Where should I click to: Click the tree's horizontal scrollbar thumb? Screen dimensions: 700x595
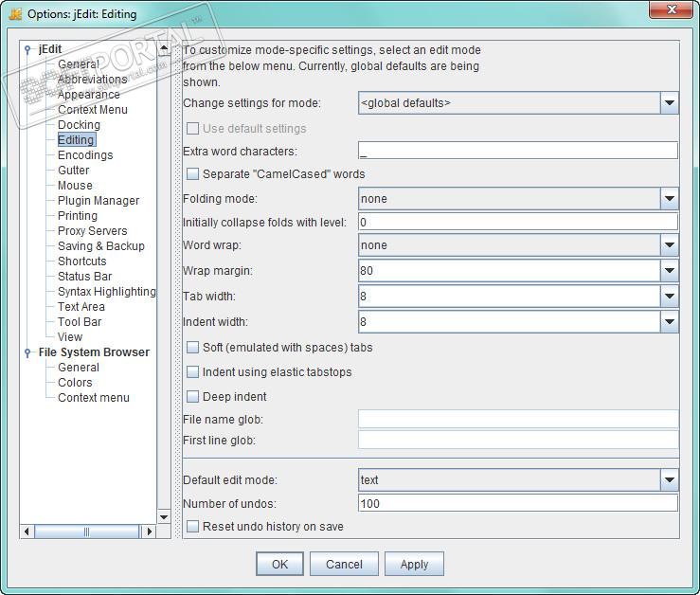pos(86,532)
